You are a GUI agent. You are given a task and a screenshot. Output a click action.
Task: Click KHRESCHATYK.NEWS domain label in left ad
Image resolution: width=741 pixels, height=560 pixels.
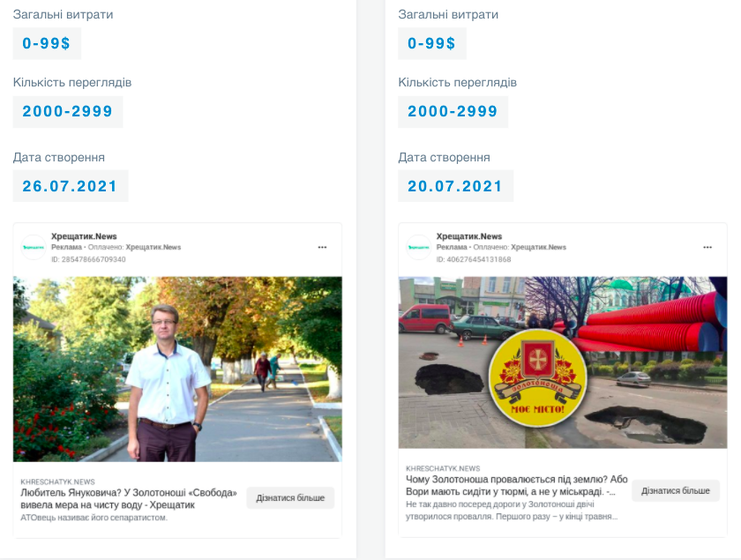[57, 482]
